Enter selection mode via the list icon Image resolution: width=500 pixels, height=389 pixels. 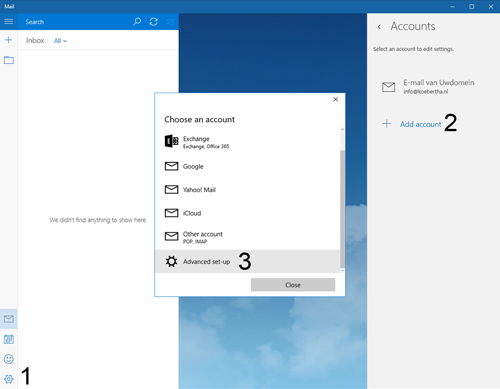(x=170, y=22)
